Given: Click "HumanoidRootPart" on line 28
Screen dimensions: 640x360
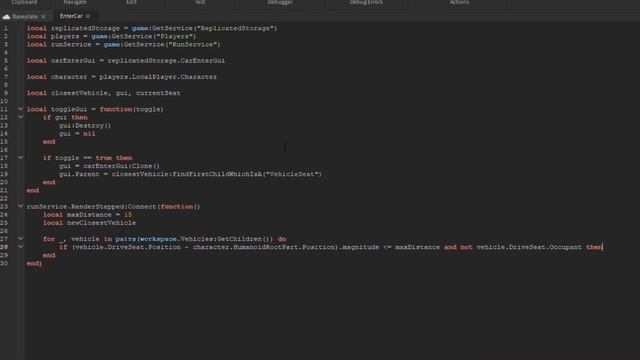Looking at the screenshot, I should (x=265, y=247).
